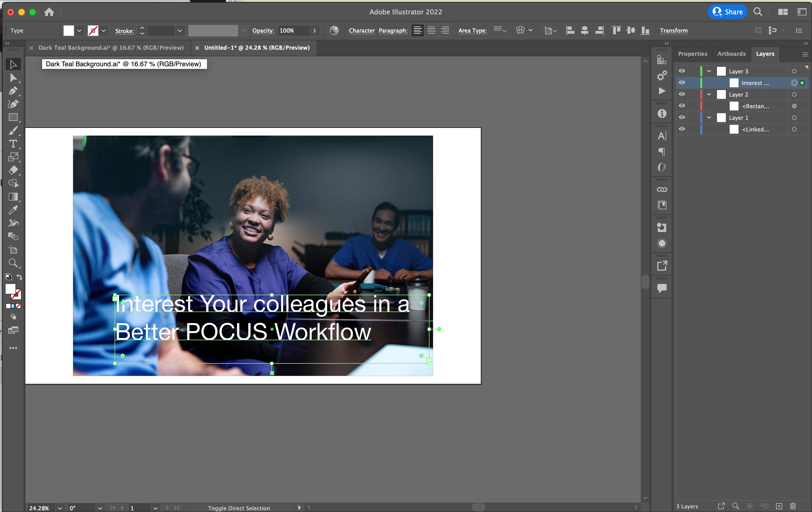Select the Paintbrush tool
The width and height of the screenshot is (812, 512).
pyautogui.click(x=13, y=131)
